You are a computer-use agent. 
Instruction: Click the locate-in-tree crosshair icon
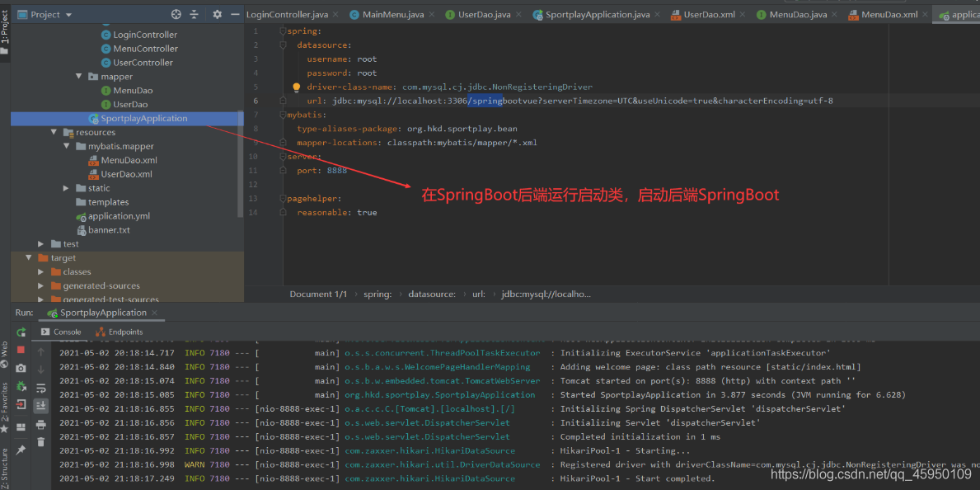tap(176, 14)
